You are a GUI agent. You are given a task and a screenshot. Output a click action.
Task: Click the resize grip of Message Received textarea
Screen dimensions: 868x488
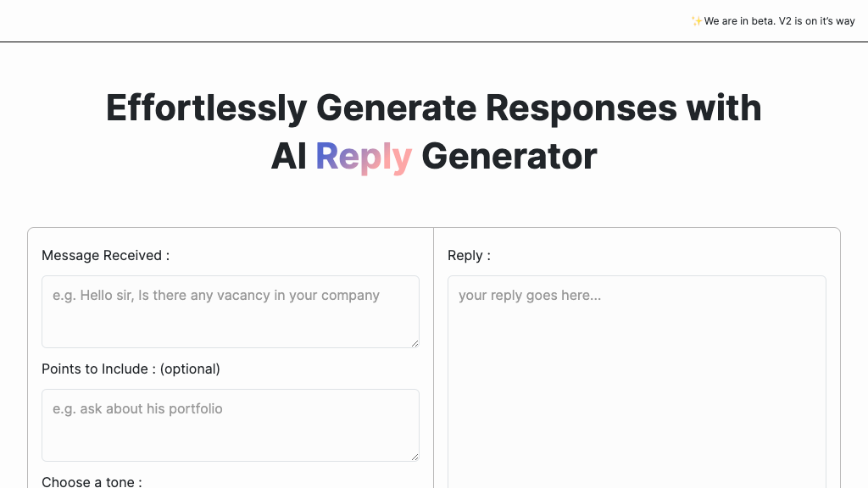point(415,343)
